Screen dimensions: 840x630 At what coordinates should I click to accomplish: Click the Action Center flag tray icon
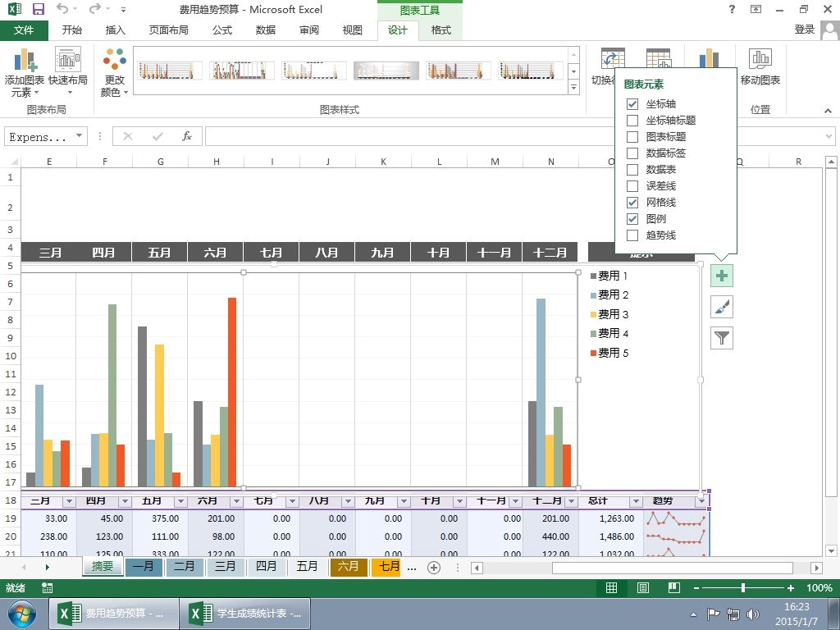point(713,614)
